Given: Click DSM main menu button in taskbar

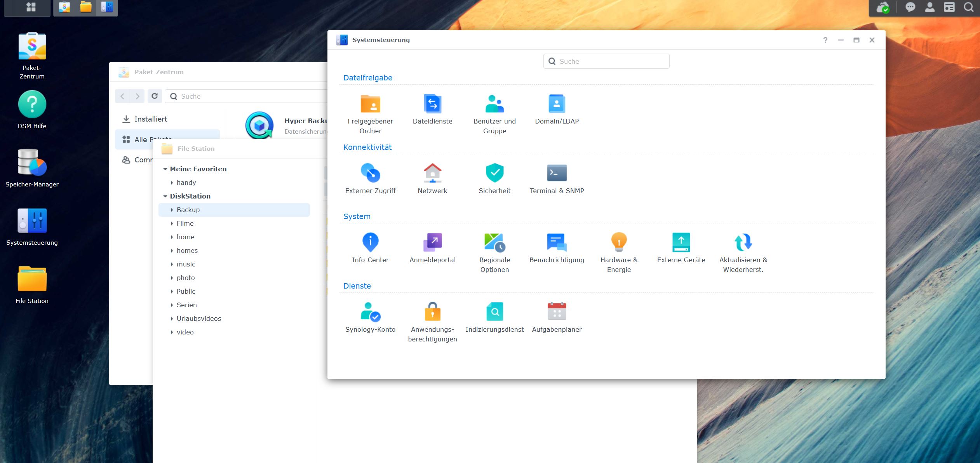Looking at the screenshot, I should coord(31,7).
